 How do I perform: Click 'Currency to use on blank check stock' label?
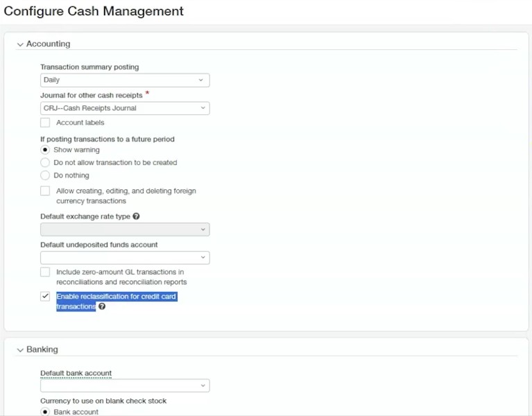[103, 401]
